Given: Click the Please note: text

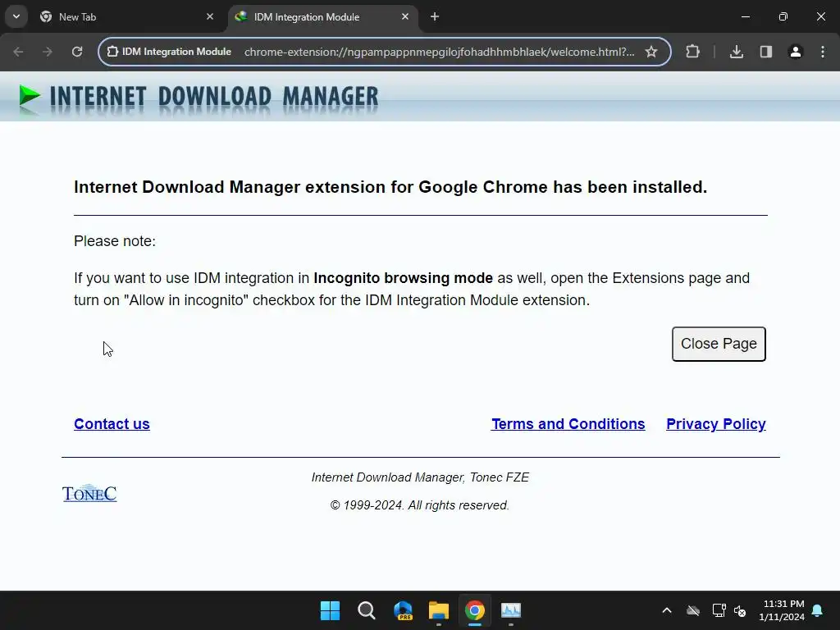Looking at the screenshot, I should tap(115, 241).
